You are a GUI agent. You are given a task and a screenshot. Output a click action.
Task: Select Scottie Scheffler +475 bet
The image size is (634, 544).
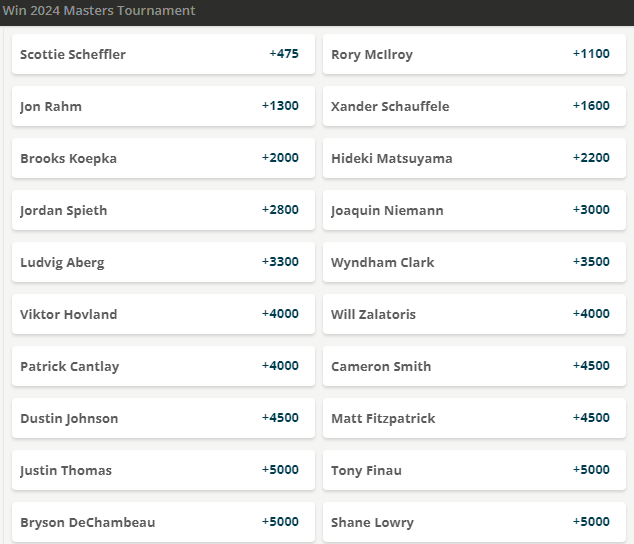click(x=163, y=54)
